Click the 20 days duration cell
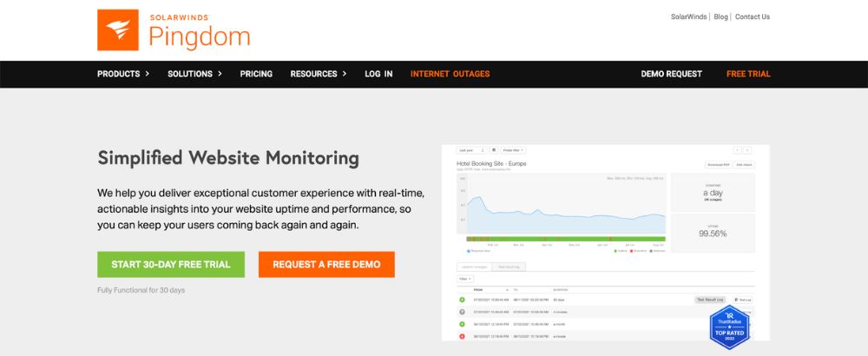 point(558,300)
